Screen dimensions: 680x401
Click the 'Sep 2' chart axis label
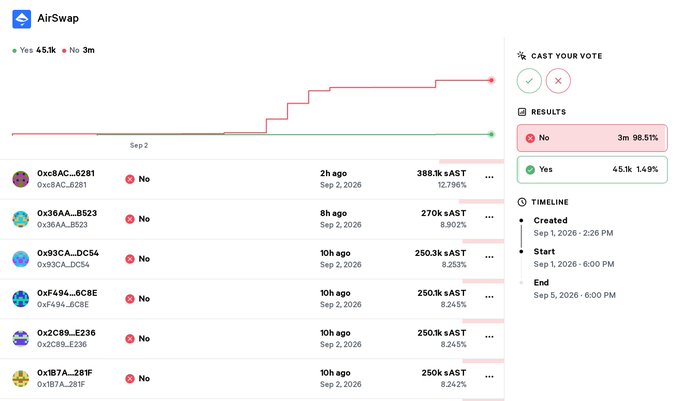(139, 146)
